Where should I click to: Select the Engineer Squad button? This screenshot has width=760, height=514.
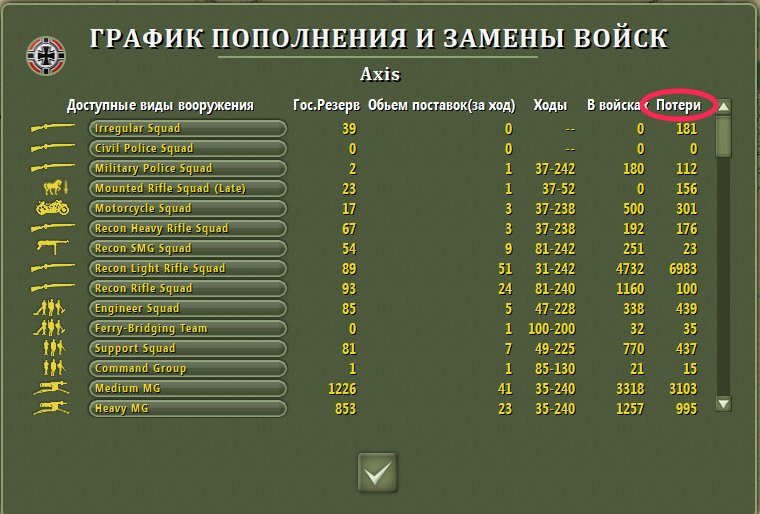188,308
